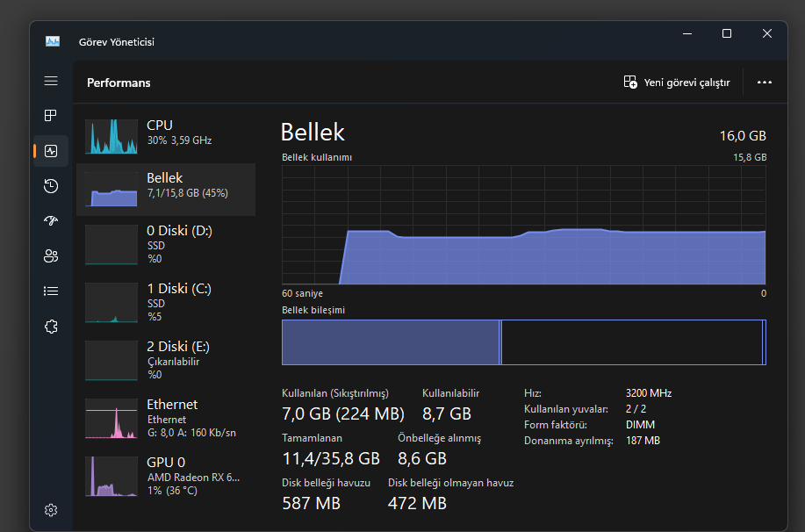Open Task Manager settings gear
Image resolution: width=805 pixels, height=532 pixels.
click(x=51, y=510)
